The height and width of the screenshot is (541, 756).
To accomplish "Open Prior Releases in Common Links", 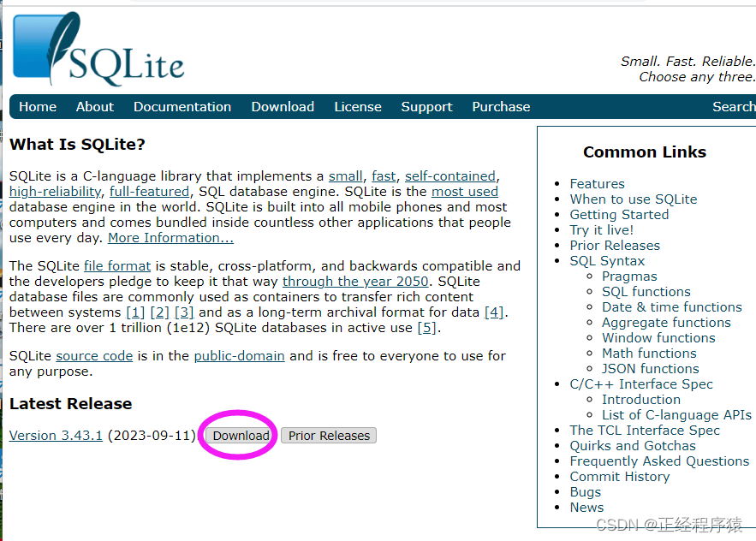I will tap(615, 246).
